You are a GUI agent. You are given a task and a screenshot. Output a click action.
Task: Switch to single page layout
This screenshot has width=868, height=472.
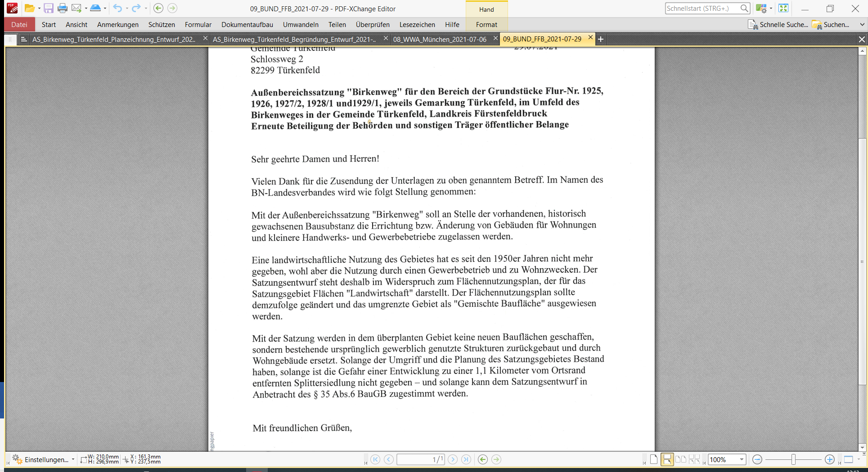pyautogui.click(x=654, y=459)
